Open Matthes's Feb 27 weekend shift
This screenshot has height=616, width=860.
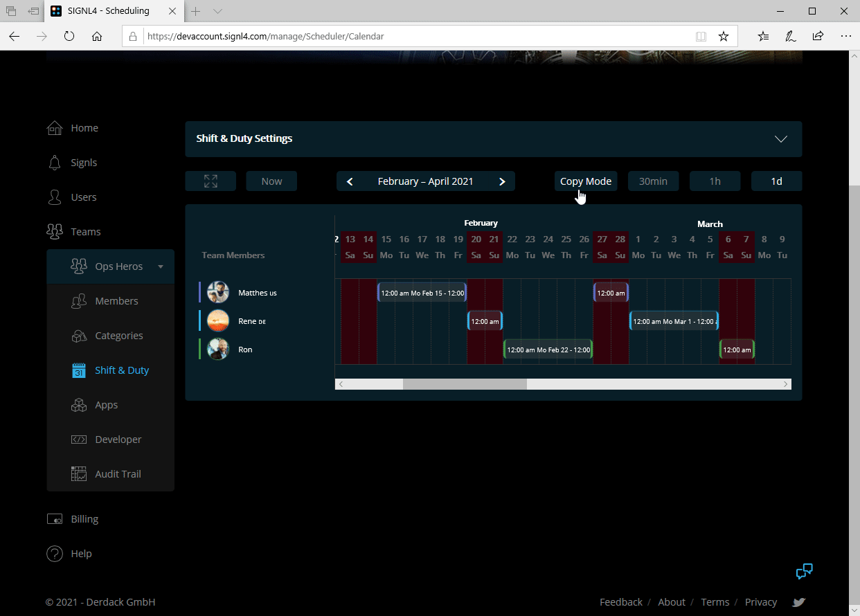611,293
